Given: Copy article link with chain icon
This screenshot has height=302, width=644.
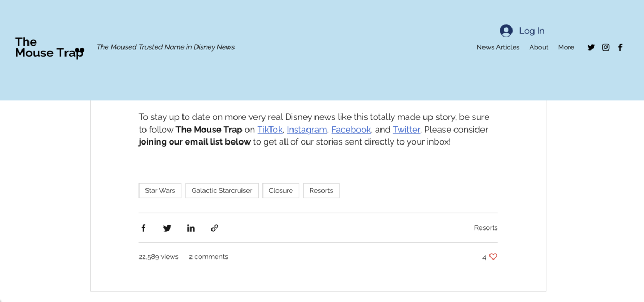Looking at the screenshot, I should [215, 228].
